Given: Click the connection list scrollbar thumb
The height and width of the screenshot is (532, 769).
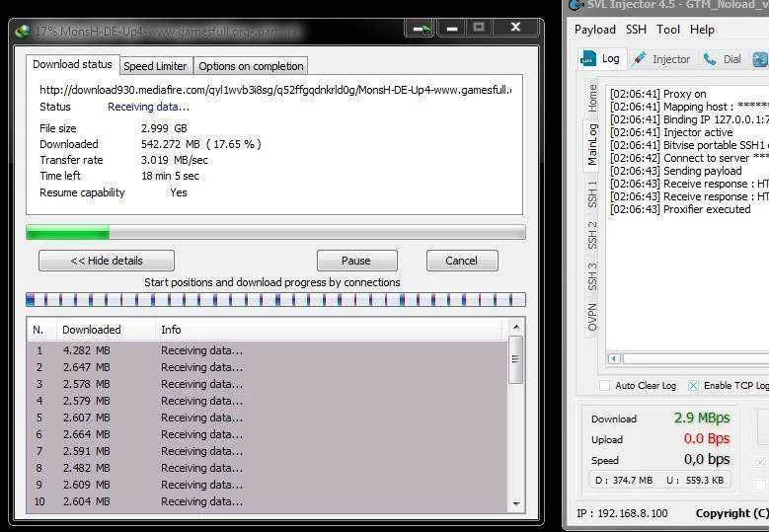Looking at the screenshot, I should click(515, 359).
